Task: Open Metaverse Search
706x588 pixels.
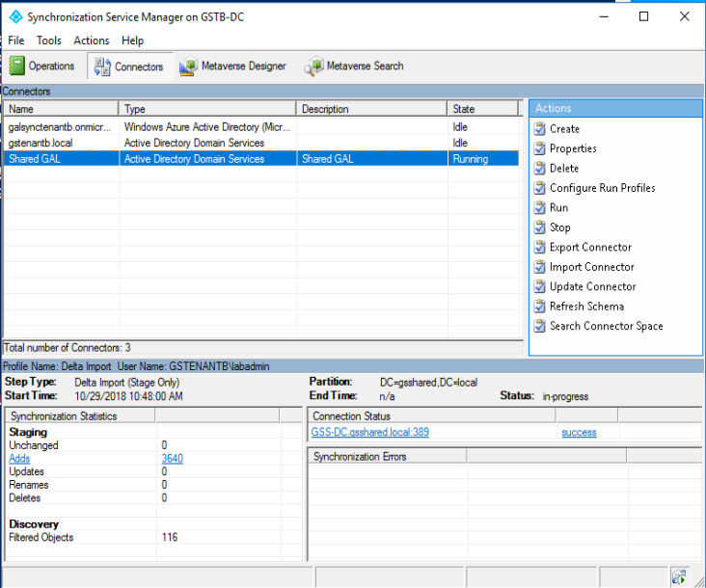Action: point(354,67)
